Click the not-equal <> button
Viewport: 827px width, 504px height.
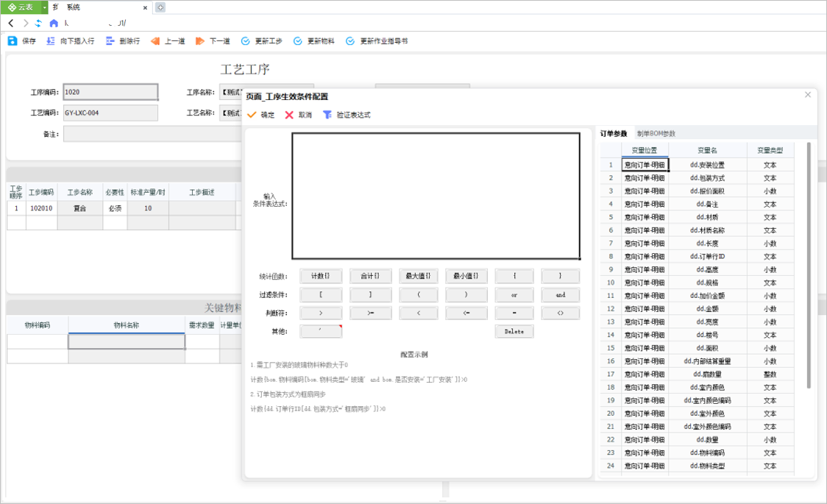click(x=560, y=313)
